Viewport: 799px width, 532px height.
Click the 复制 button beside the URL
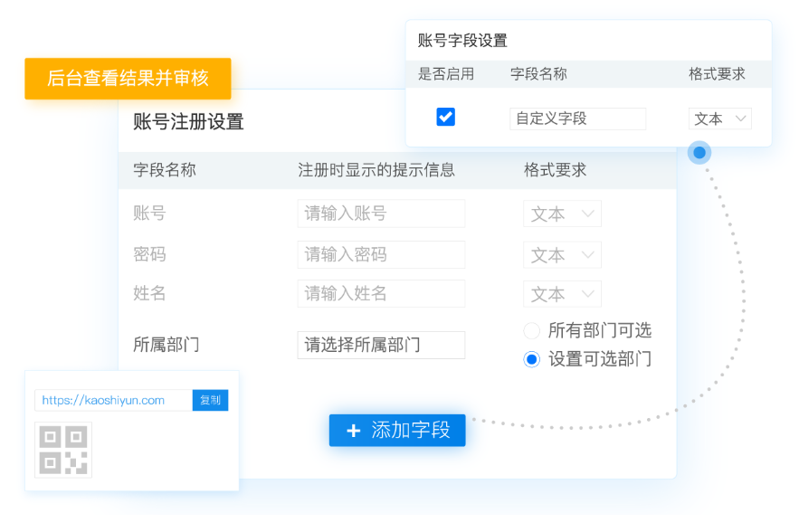[x=210, y=400]
